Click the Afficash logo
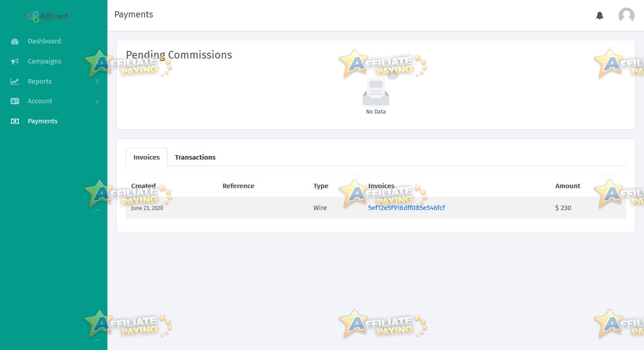Viewport: 644px width, 350px height. tap(48, 17)
